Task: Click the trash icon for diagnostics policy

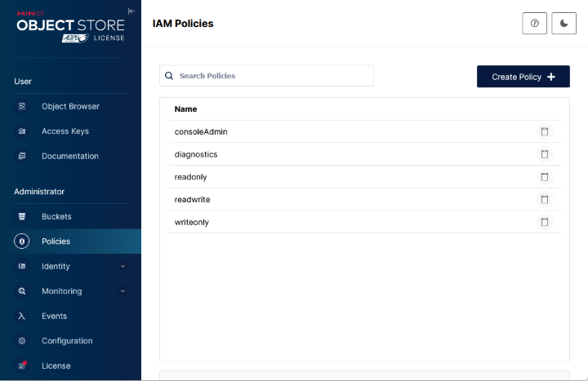Action: pyautogui.click(x=544, y=154)
